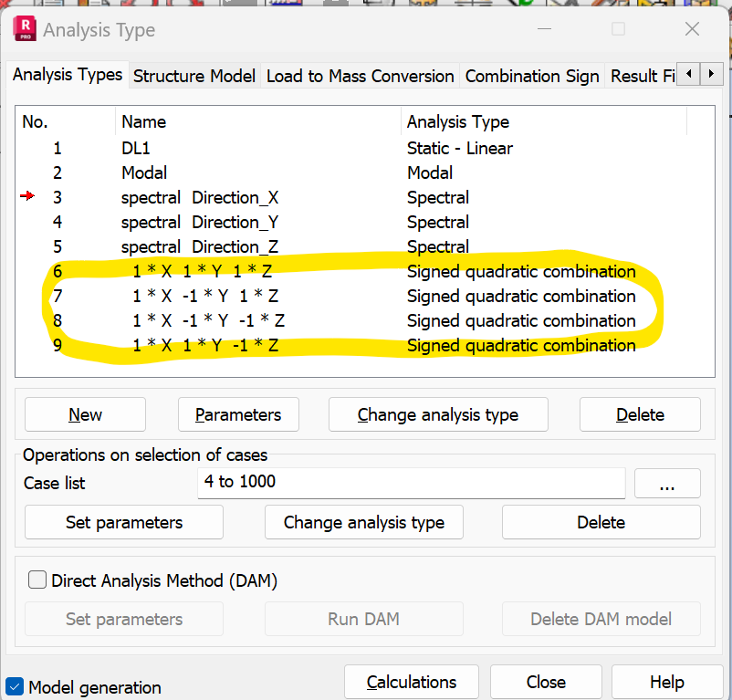Switch to the Structure Model tab
732x700 pixels.
point(193,76)
